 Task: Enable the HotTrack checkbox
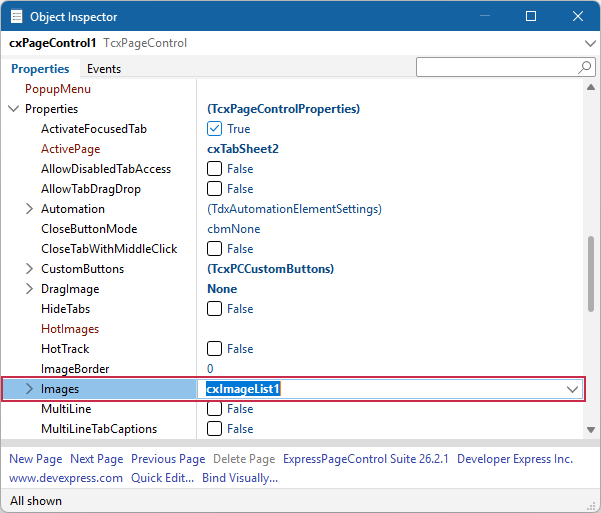pos(214,349)
